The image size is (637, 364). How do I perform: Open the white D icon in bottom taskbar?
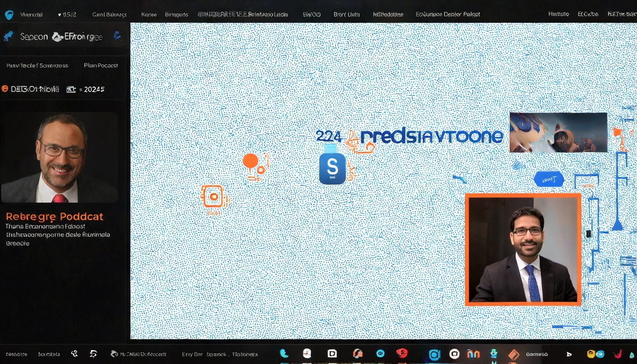(332, 354)
